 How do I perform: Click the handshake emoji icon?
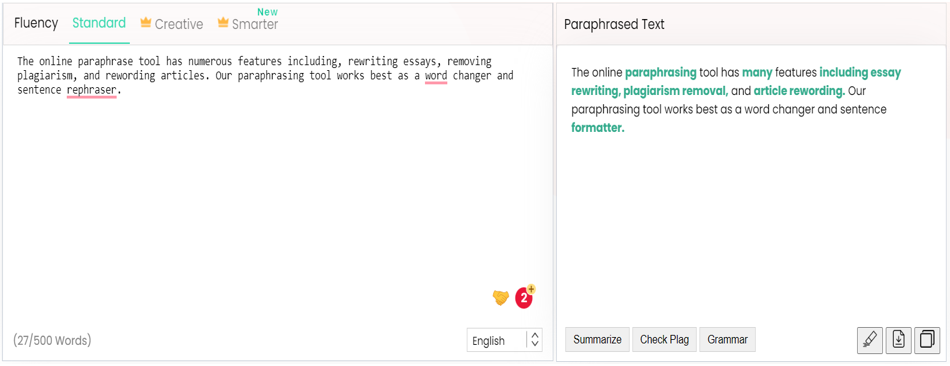[500, 298]
